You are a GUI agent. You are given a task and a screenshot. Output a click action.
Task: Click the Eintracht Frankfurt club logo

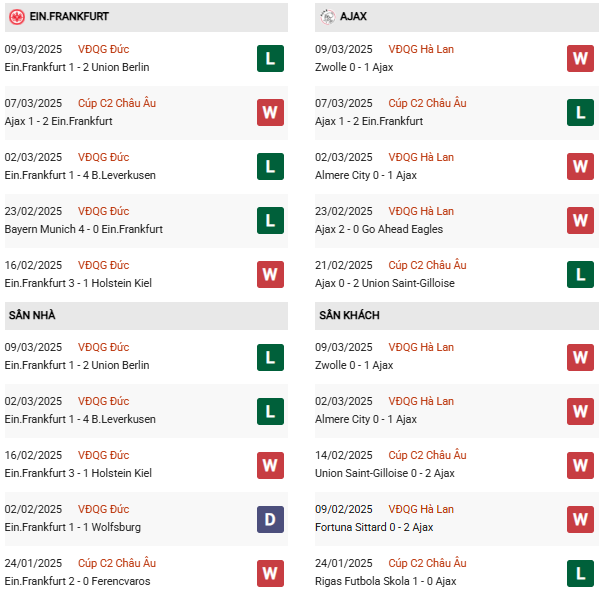17,17
